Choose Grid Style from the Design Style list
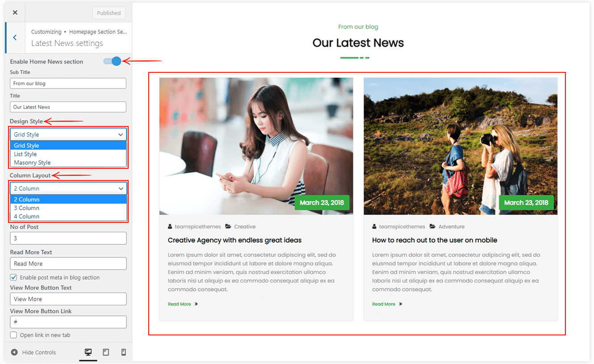 click(x=68, y=146)
